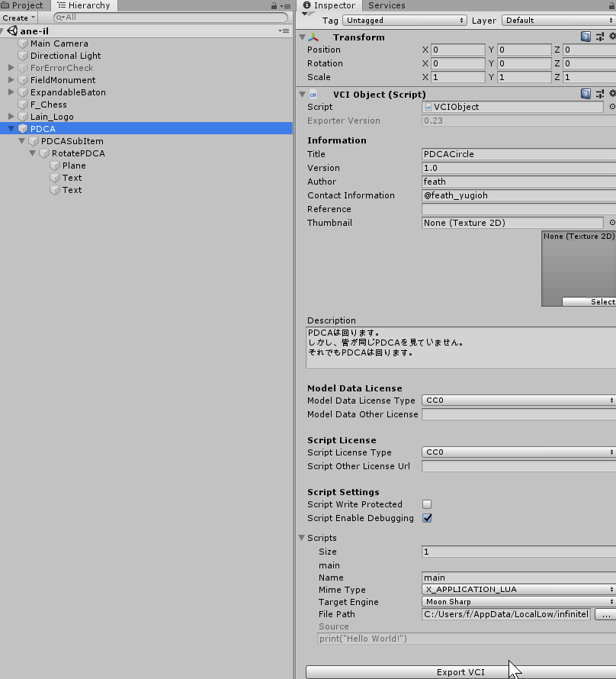Switch to the Hierarchy tab
The image size is (616, 679).
pos(84,5)
